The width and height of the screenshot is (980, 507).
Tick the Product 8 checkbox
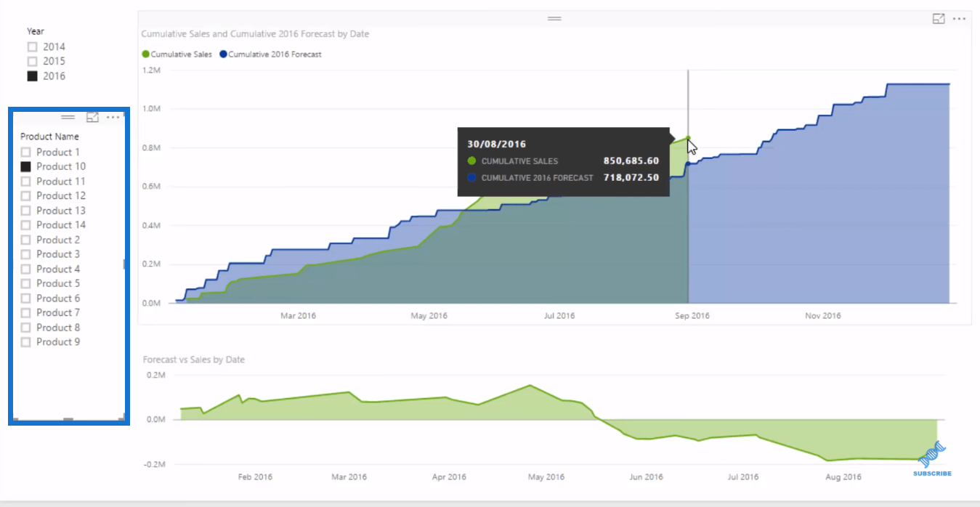(x=25, y=328)
